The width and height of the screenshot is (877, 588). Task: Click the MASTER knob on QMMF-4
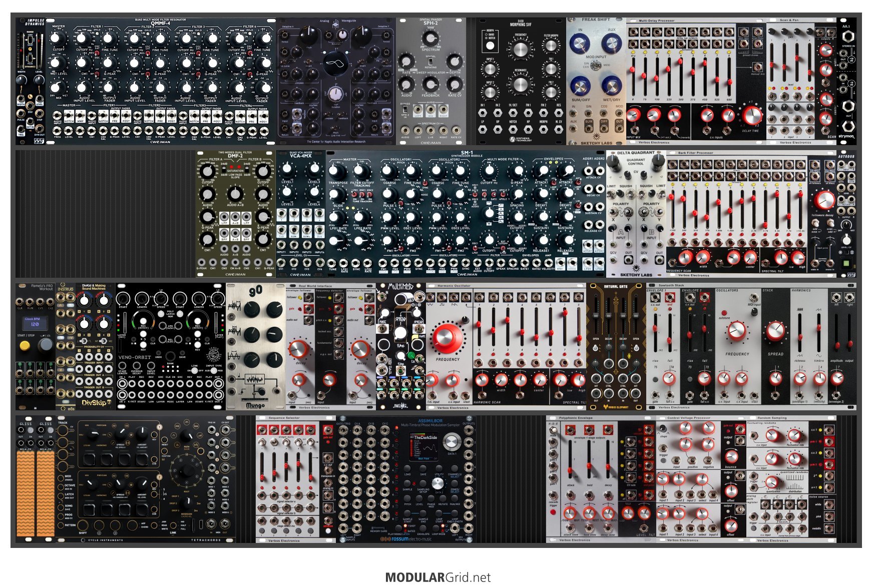(58, 38)
